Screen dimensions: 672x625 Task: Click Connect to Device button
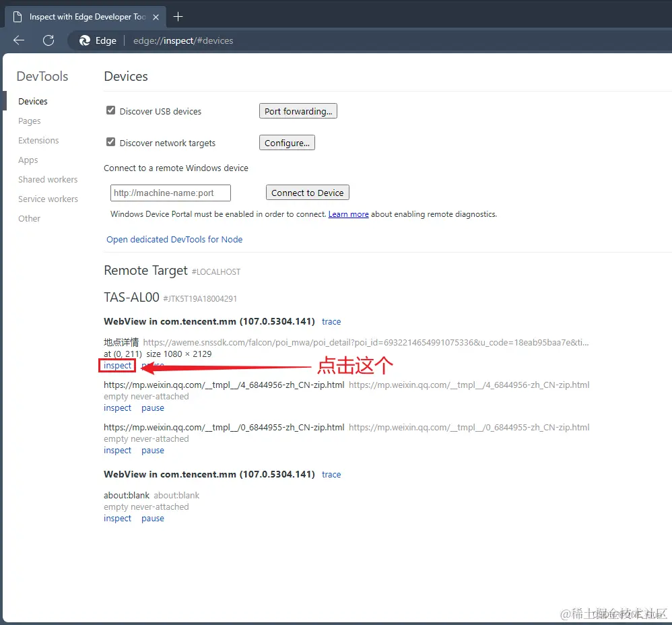coord(307,193)
